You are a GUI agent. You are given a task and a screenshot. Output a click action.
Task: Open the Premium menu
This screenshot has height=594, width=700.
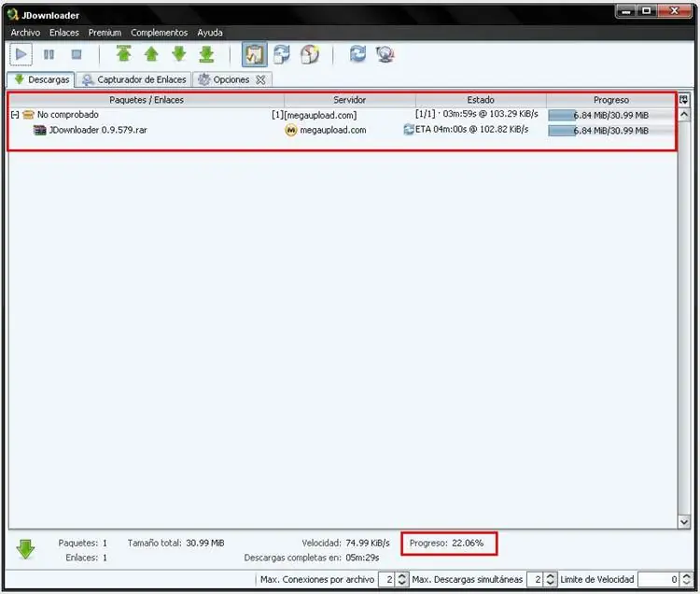(x=105, y=32)
